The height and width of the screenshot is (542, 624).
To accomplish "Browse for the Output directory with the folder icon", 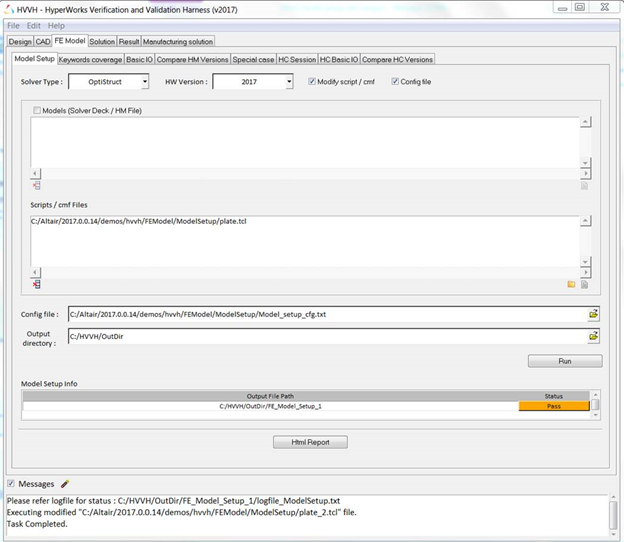I will click(x=593, y=336).
